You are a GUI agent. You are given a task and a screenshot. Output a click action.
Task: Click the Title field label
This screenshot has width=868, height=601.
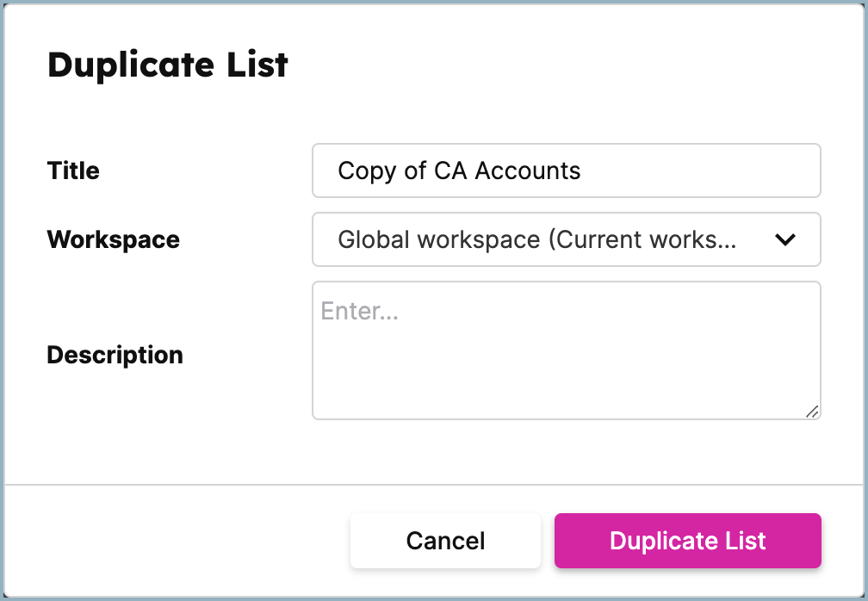pyautogui.click(x=73, y=170)
